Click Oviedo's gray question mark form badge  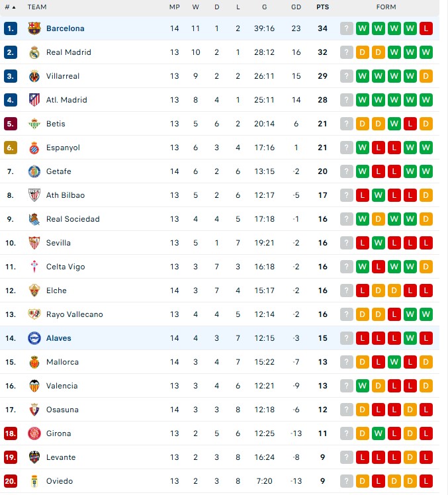coord(347,481)
